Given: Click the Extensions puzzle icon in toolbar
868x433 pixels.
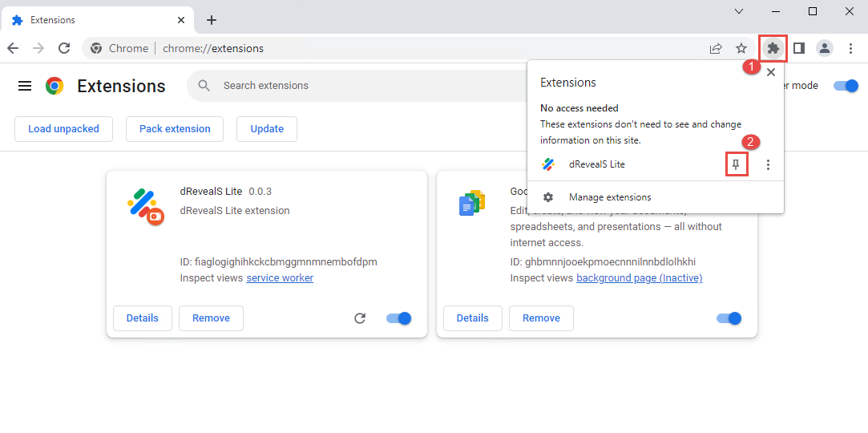Looking at the screenshot, I should [773, 48].
